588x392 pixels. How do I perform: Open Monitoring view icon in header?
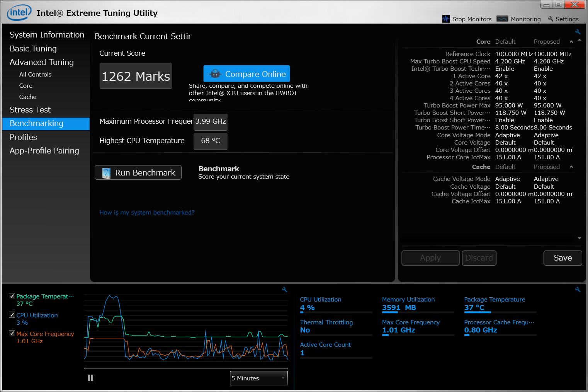(502, 19)
